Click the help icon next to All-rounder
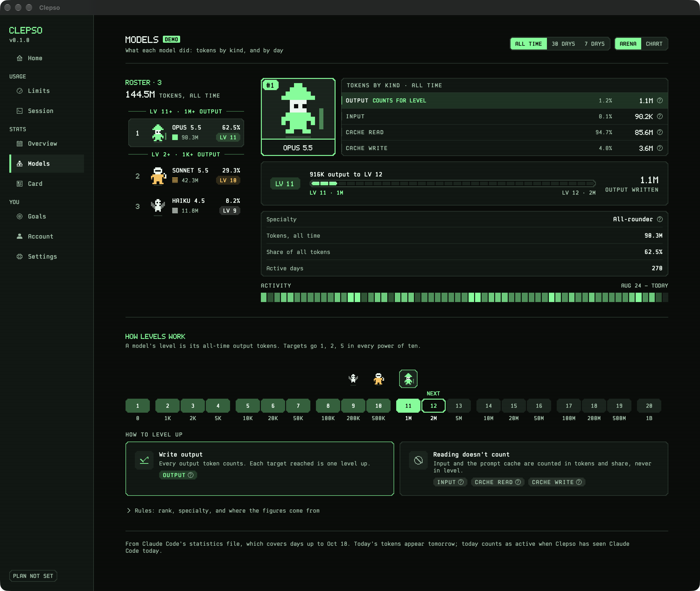 (x=660, y=219)
